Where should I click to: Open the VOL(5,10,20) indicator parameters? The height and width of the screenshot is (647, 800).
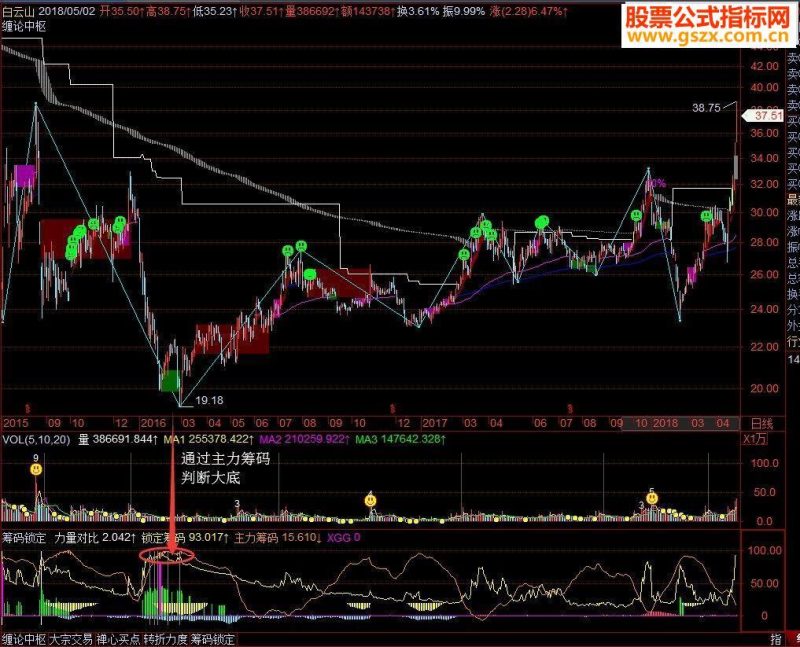point(36,439)
